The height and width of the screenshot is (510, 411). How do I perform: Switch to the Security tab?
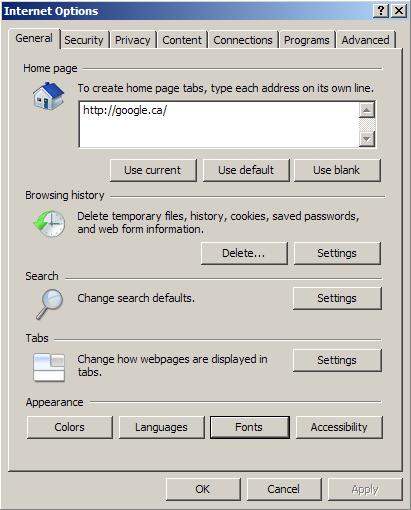pyautogui.click(x=84, y=40)
